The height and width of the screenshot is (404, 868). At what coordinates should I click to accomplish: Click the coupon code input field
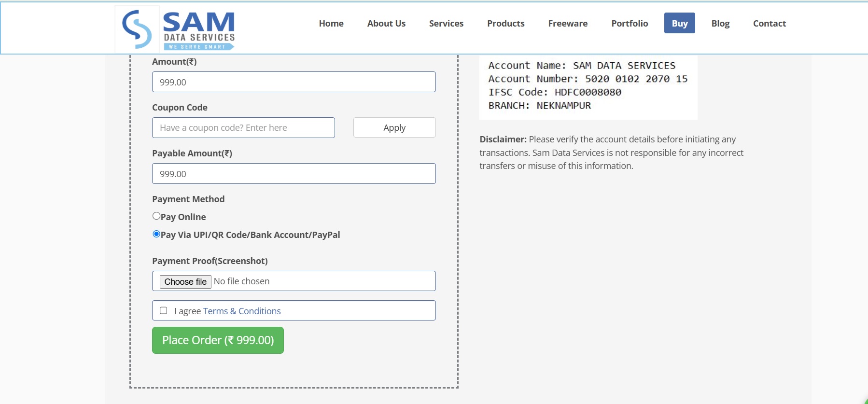coord(243,128)
